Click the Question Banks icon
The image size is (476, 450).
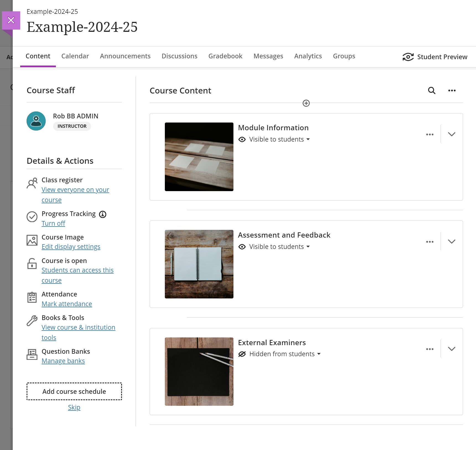click(32, 355)
